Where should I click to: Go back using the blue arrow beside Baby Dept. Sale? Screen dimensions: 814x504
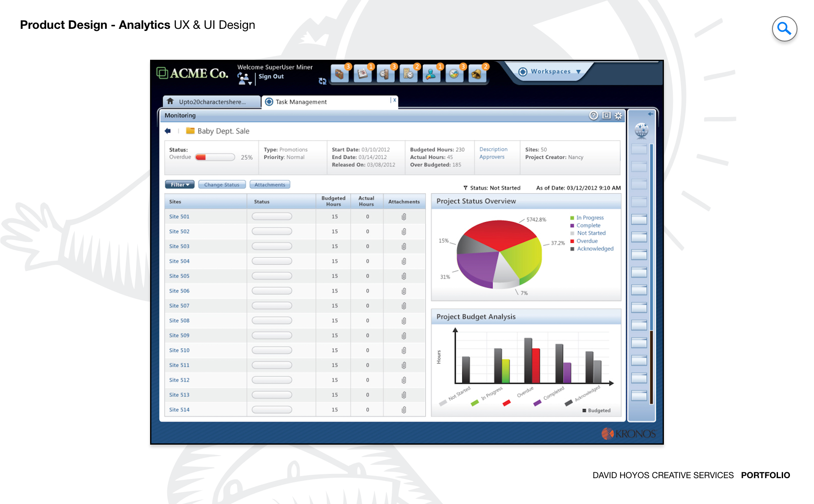(x=168, y=131)
